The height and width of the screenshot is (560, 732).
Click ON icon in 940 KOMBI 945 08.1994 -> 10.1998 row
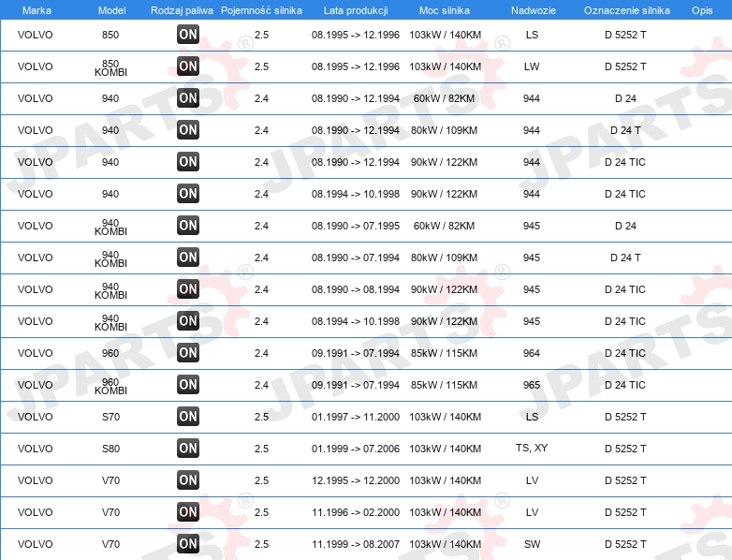(188, 321)
